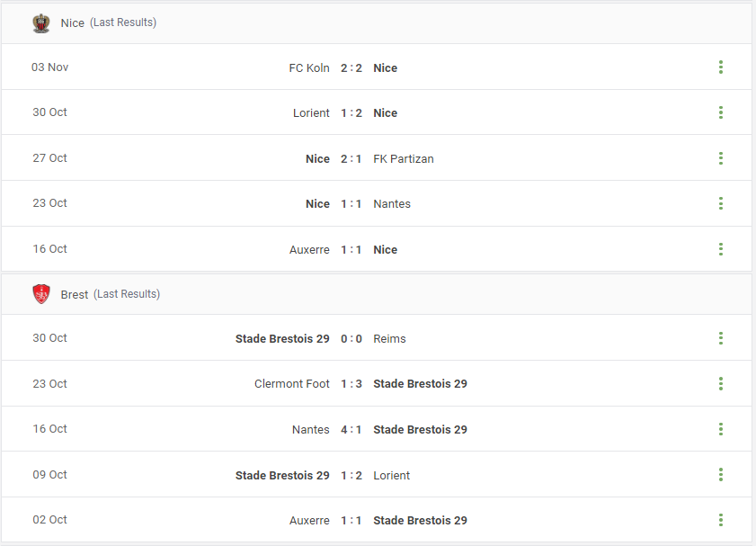The image size is (756, 546).
Task: Click (Last Results) label next to Nice
Action: [123, 22]
